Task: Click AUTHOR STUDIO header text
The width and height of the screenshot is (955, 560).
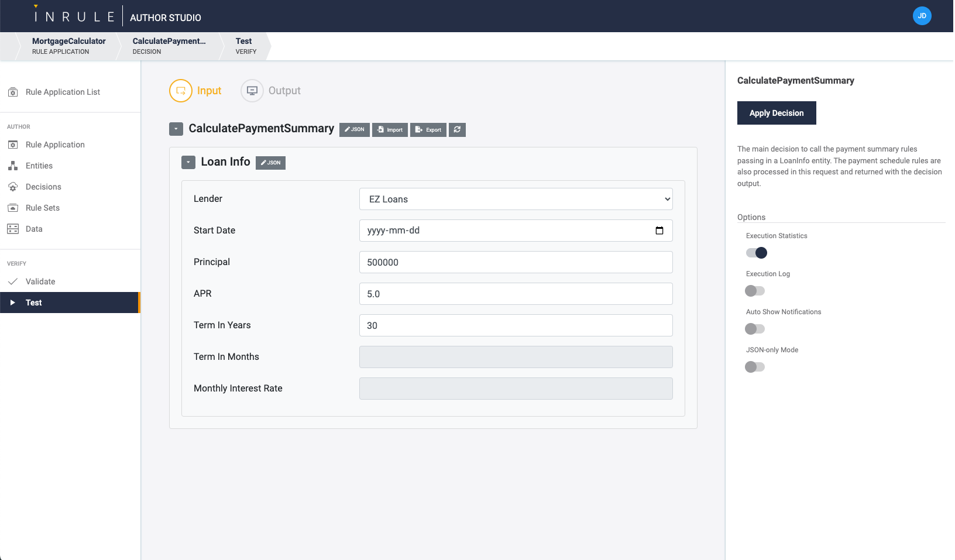Action: pos(166,18)
